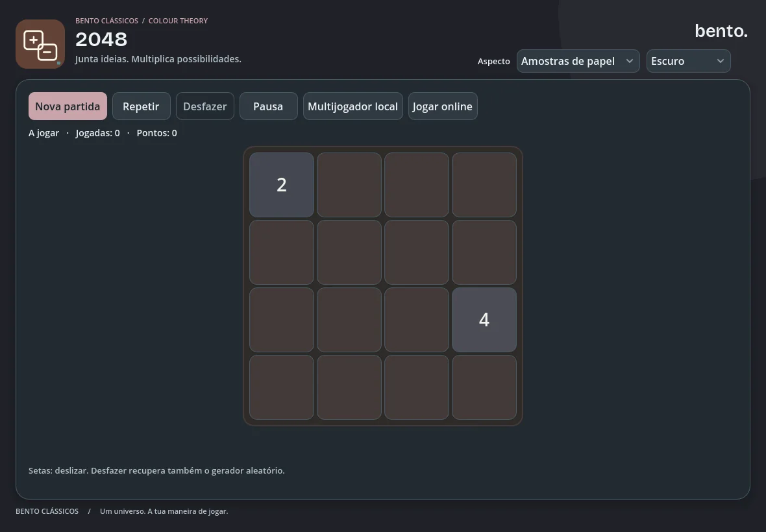This screenshot has height=532, width=766.
Task: Click the tile showing 4
Action: pos(484,320)
